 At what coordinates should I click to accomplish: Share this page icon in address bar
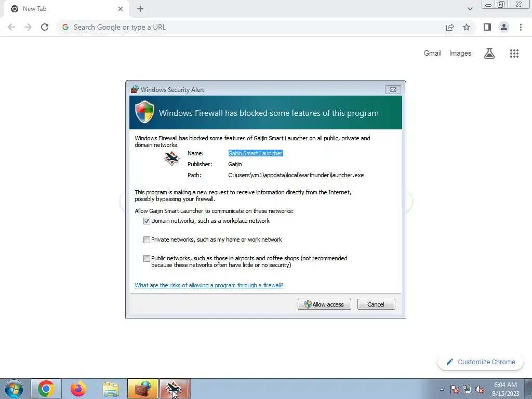point(450,27)
